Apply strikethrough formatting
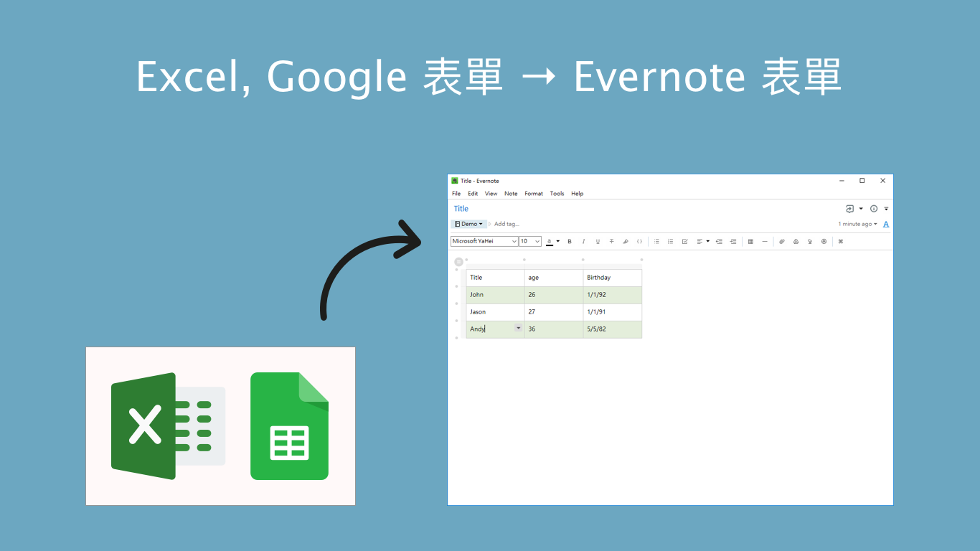Viewport: 980px width, 551px height. 611,242
